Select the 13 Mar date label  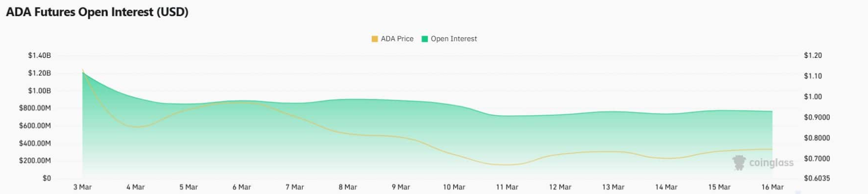[x=613, y=187]
